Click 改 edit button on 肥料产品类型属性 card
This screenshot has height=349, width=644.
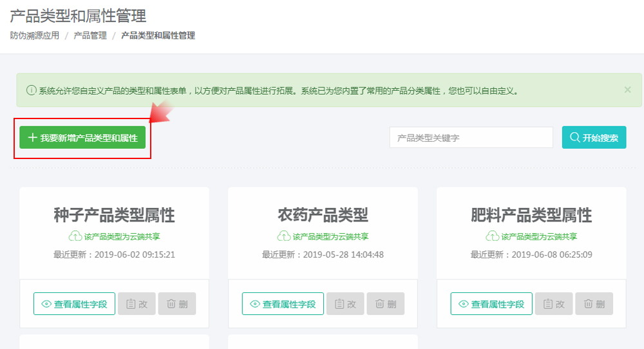(x=554, y=304)
